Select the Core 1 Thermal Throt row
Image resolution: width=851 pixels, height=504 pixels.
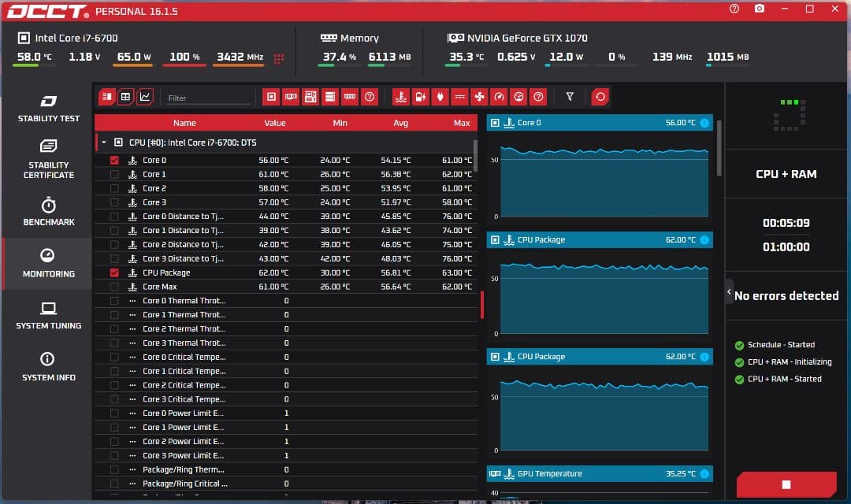(285, 315)
